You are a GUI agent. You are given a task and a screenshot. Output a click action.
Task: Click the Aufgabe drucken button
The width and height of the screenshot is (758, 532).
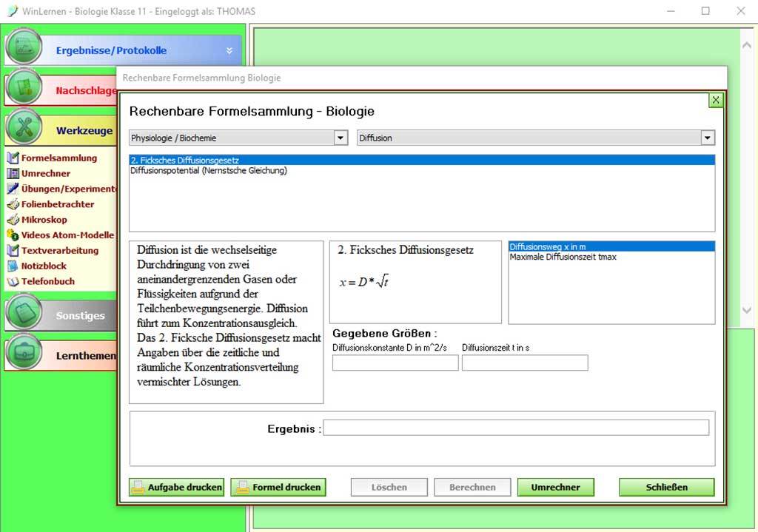pyautogui.click(x=176, y=487)
